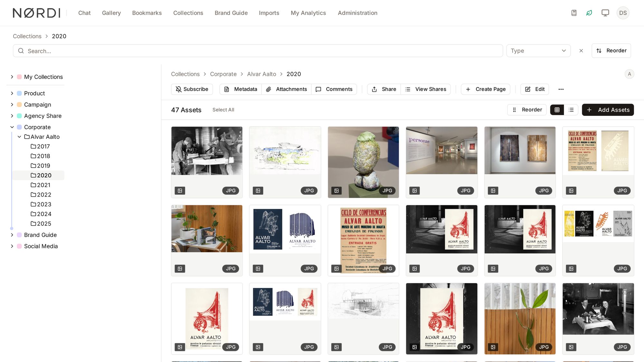This screenshot has height=362, width=644.
Task: Click the Search input field
Action: point(258,51)
